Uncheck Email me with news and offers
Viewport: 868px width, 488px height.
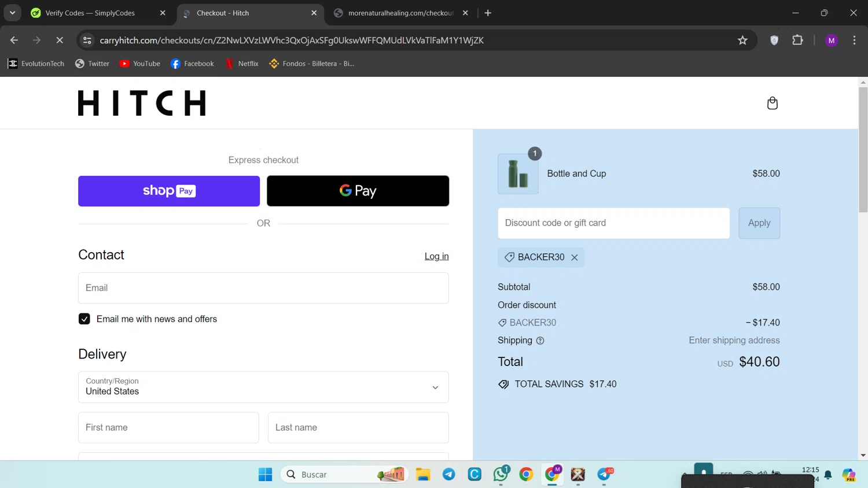pyautogui.click(x=84, y=319)
